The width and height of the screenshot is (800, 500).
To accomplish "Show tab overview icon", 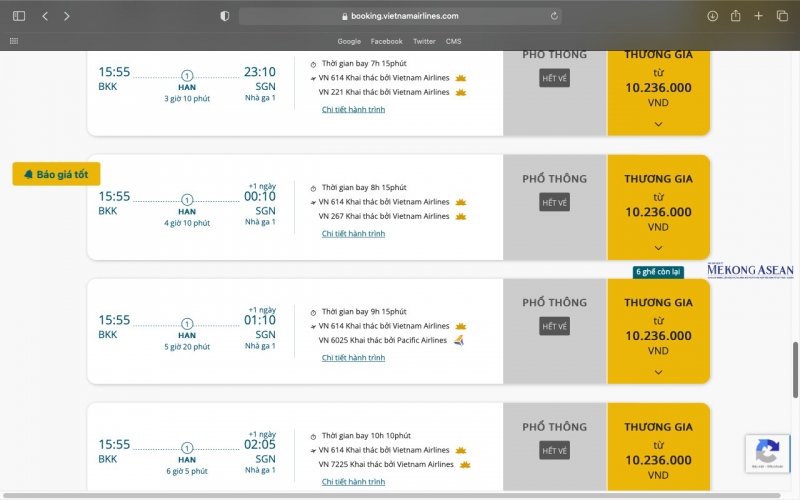I will click(782, 16).
